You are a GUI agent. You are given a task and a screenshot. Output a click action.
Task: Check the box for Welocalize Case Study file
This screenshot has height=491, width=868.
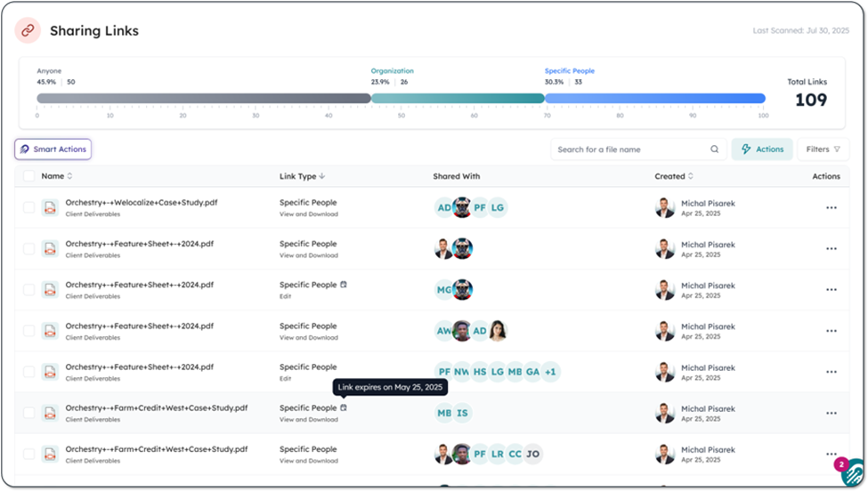coord(29,207)
